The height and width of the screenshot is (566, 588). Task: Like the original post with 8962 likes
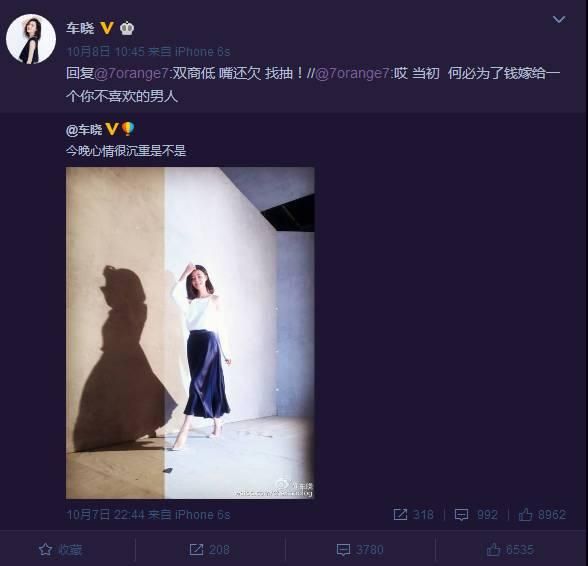pyautogui.click(x=542, y=514)
